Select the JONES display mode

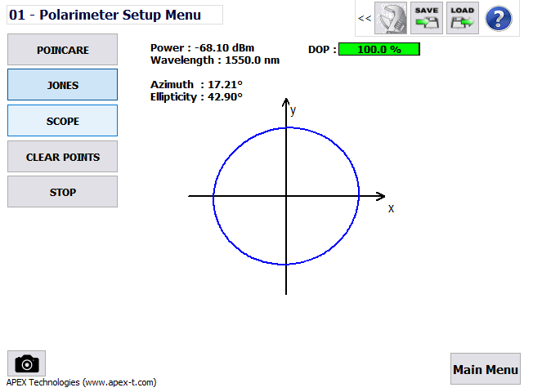click(63, 85)
